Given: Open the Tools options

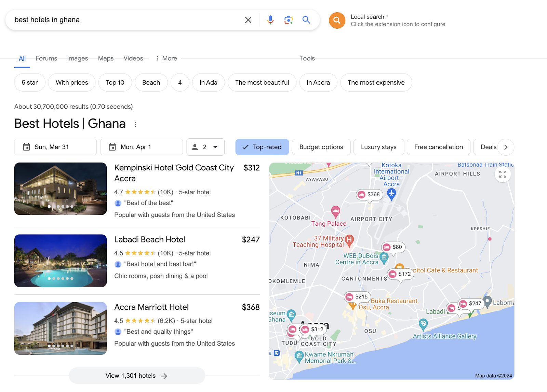Looking at the screenshot, I should click(x=307, y=58).
